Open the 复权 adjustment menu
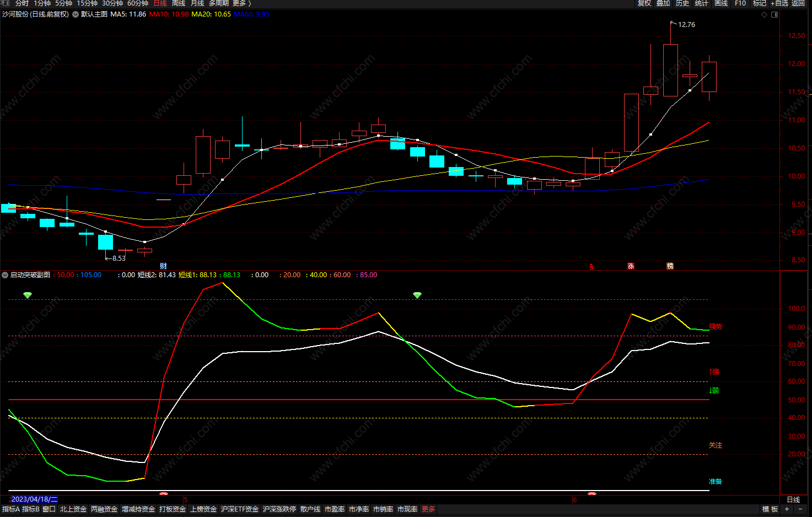The height and width of the screenshot is (517, 812). [644, 3]
